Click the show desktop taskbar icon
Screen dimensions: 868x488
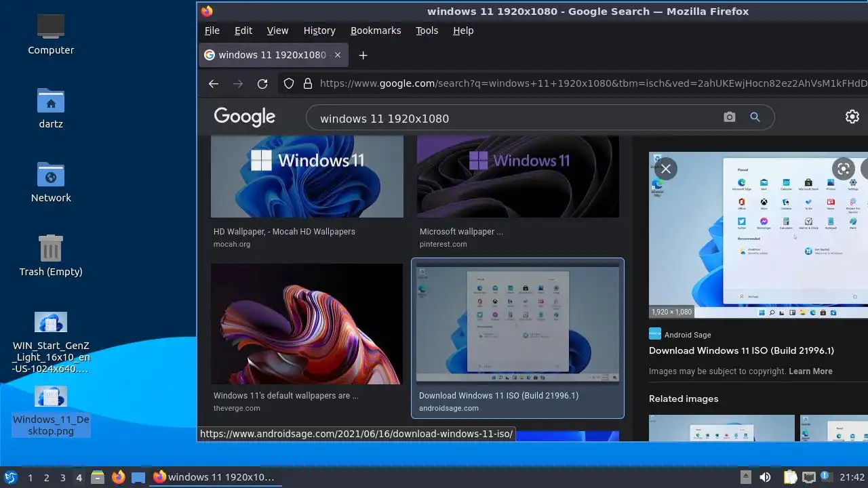pos(138,477)
